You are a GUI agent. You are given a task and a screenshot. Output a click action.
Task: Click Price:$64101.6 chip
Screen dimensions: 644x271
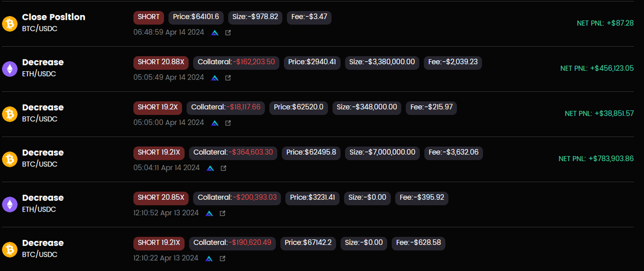tap(196, 17)
